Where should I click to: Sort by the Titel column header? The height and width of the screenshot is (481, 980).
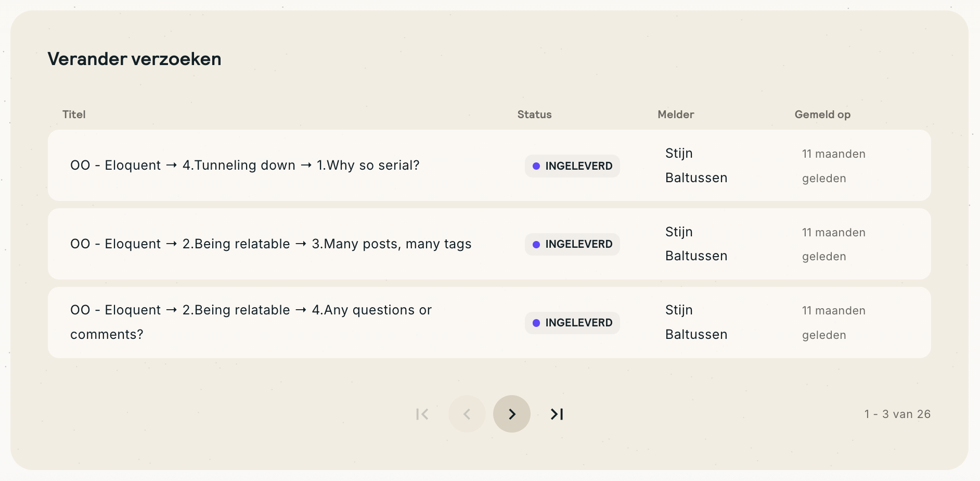[74, 115]
